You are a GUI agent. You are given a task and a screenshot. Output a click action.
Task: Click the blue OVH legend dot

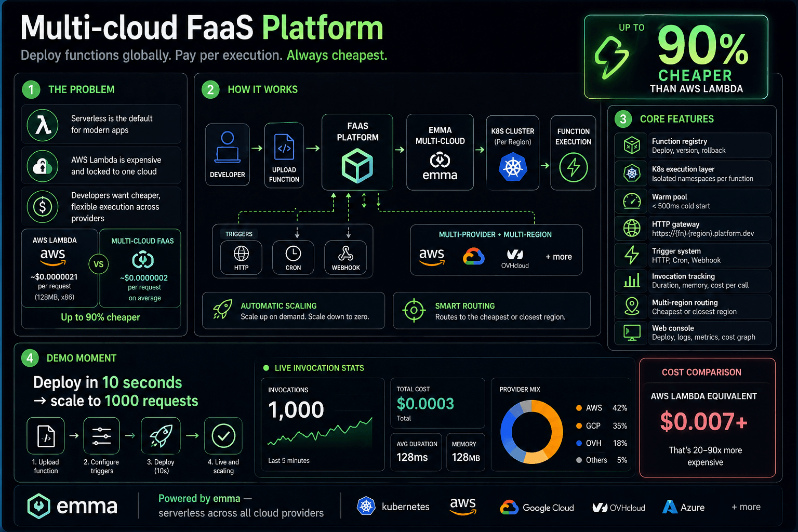(x=579, y=443)
